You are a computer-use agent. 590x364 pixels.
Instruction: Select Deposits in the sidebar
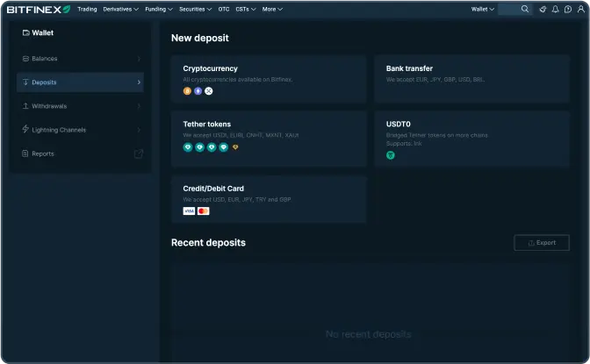[80, 82]
